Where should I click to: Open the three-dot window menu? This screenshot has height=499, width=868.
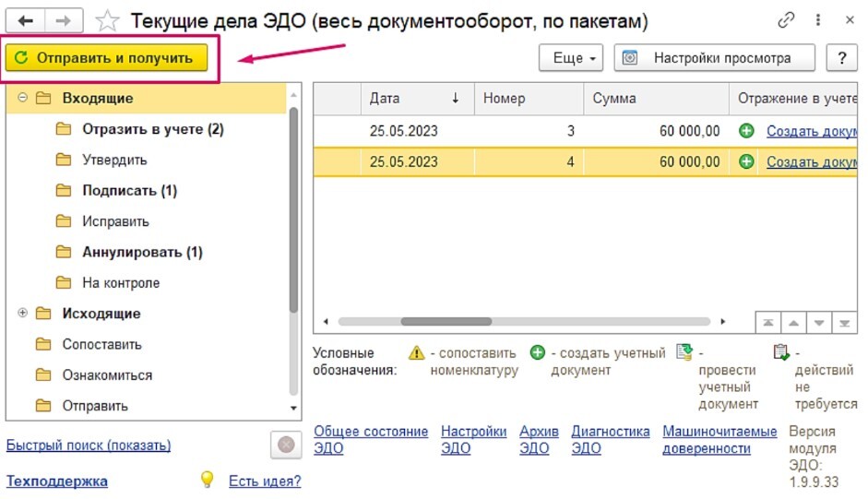(818, 20)
